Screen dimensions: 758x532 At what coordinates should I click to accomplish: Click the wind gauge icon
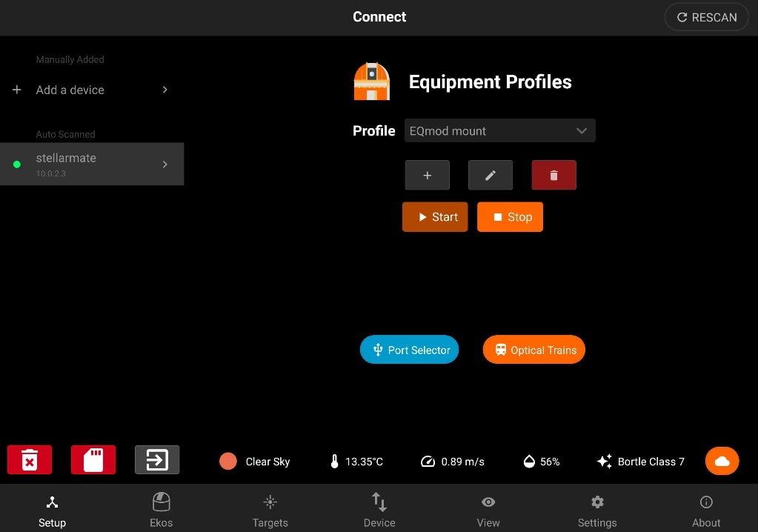tap(428, 462)
